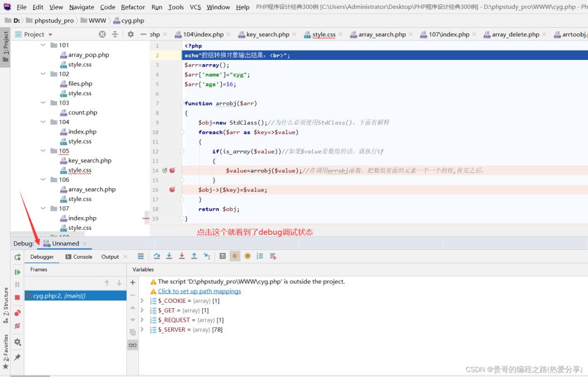588x377 pixels.
Task: Toggle breakpoint on line 14
Action: (x=172, y=171)
